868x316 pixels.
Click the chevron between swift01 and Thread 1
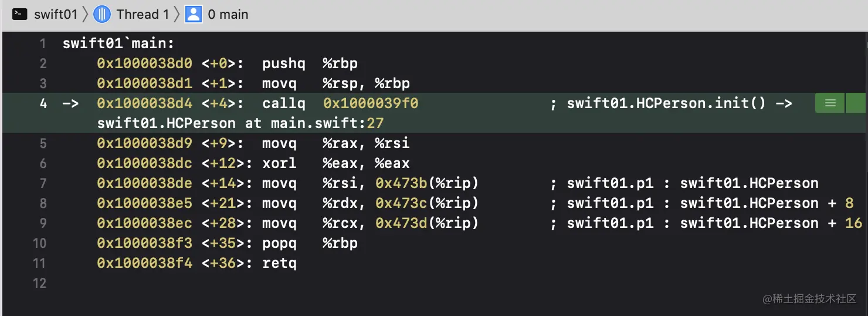click(85, 14)
